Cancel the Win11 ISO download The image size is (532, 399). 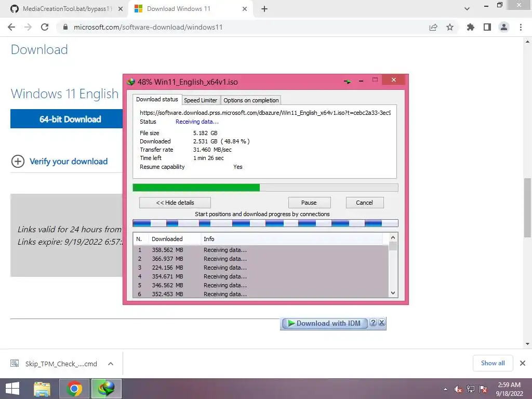click(x=365, y=203)
